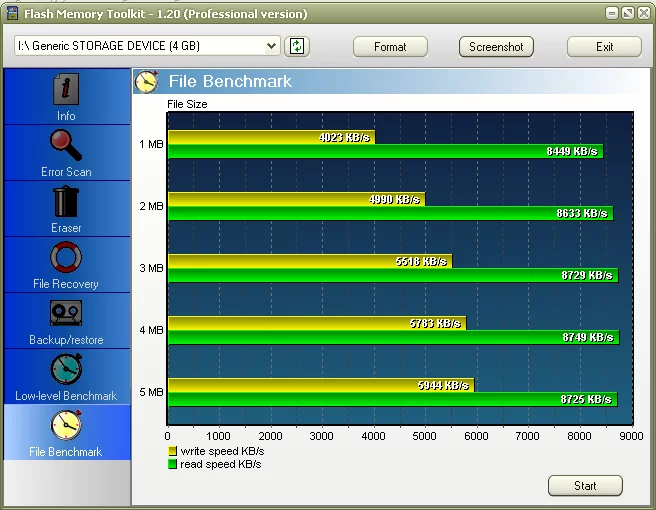Click the 5944 KB/s write bar

pyautogui.click(x=321, y=385)
